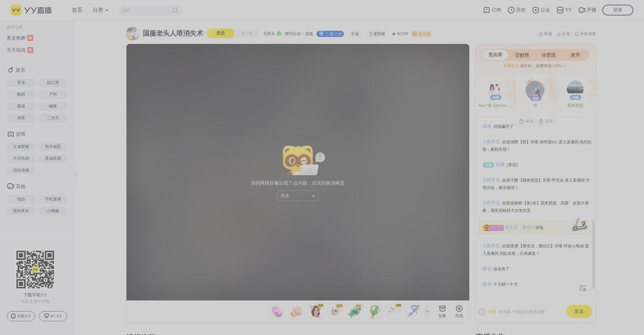
Task: Select 二次元 category tag
Action: click(53, 118)
